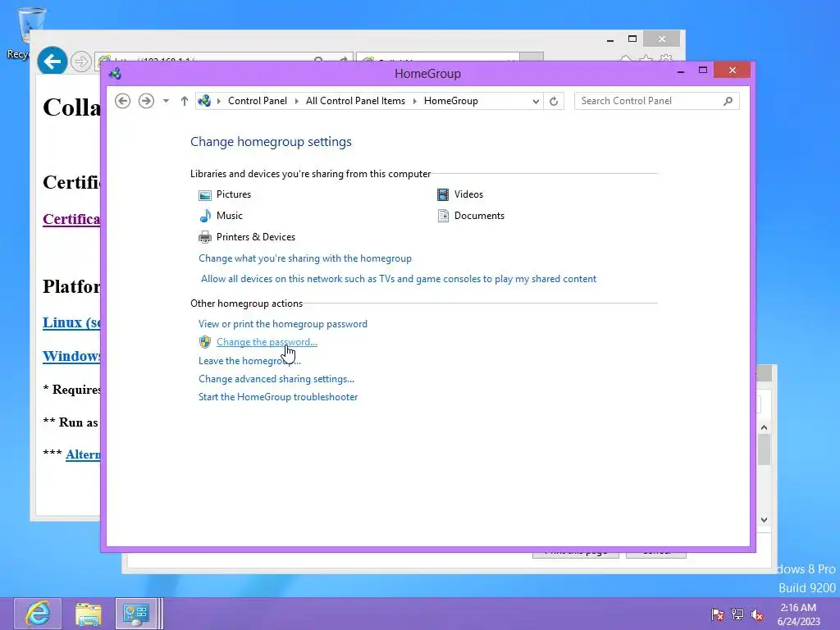Click muted volume icon in tray
The width and height of the screenshot is (840, 630).
[x=757, y=614]
